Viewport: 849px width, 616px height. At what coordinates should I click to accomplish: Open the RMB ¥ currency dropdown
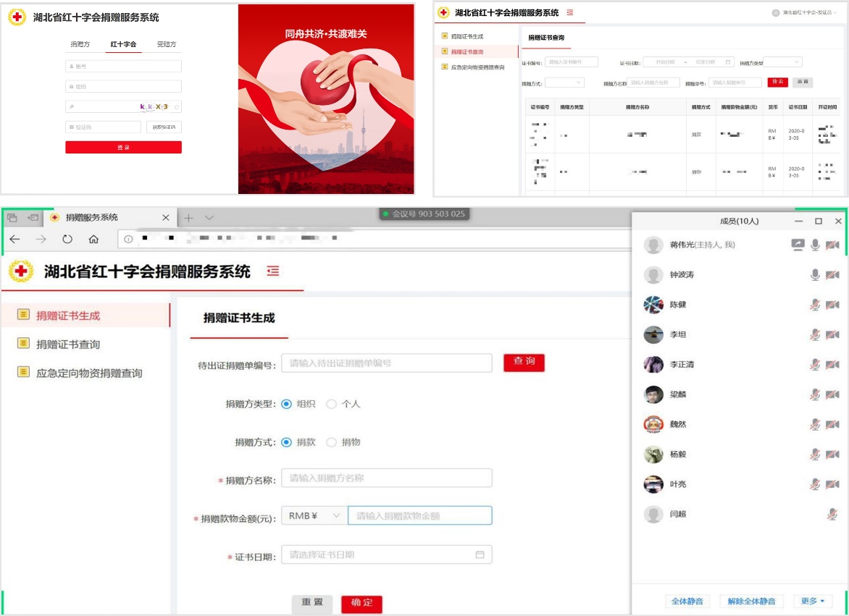[x=314, y=515]
